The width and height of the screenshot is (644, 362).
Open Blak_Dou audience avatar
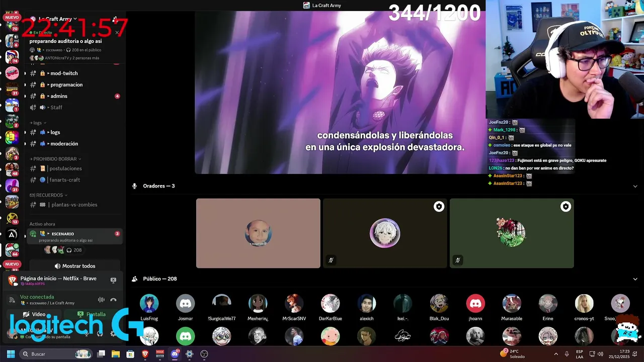tap(439, 304)
